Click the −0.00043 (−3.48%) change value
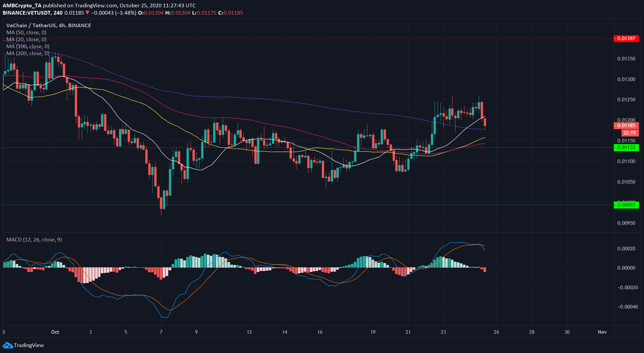This screenshot has height=353, width=644. [113, 13]
